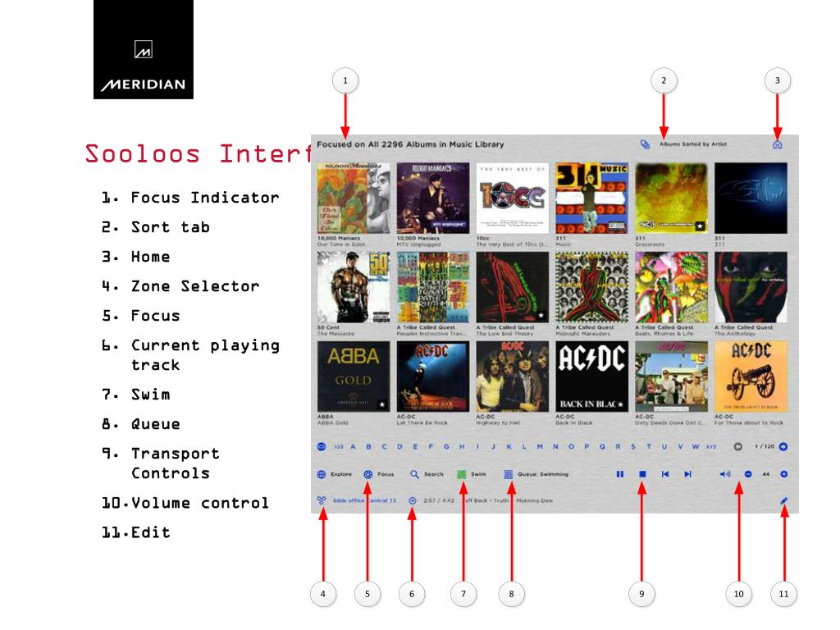Jump to letter P in the index
The image size is (840, 630).
click(587, 446)
